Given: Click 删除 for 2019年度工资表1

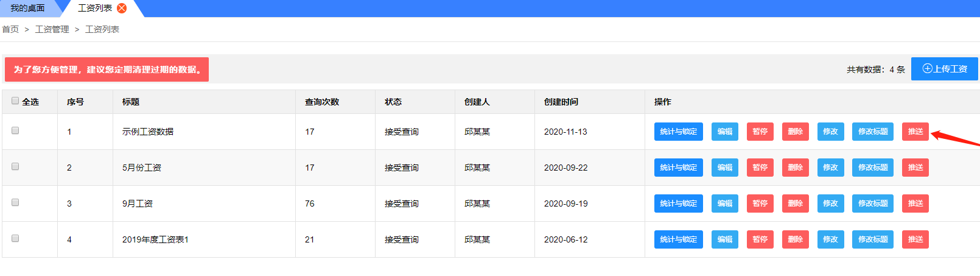Looking at the screenshot, I should click(x=796, y=239).
